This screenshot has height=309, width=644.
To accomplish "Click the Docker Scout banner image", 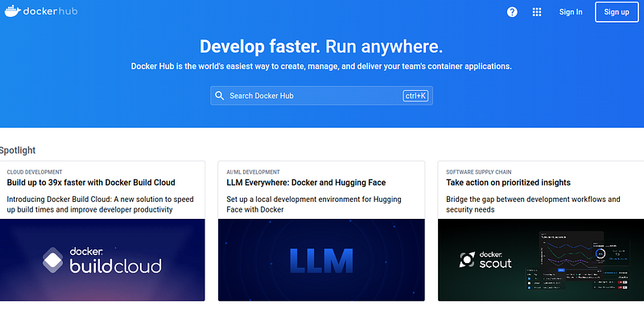I will coord(541,260).
